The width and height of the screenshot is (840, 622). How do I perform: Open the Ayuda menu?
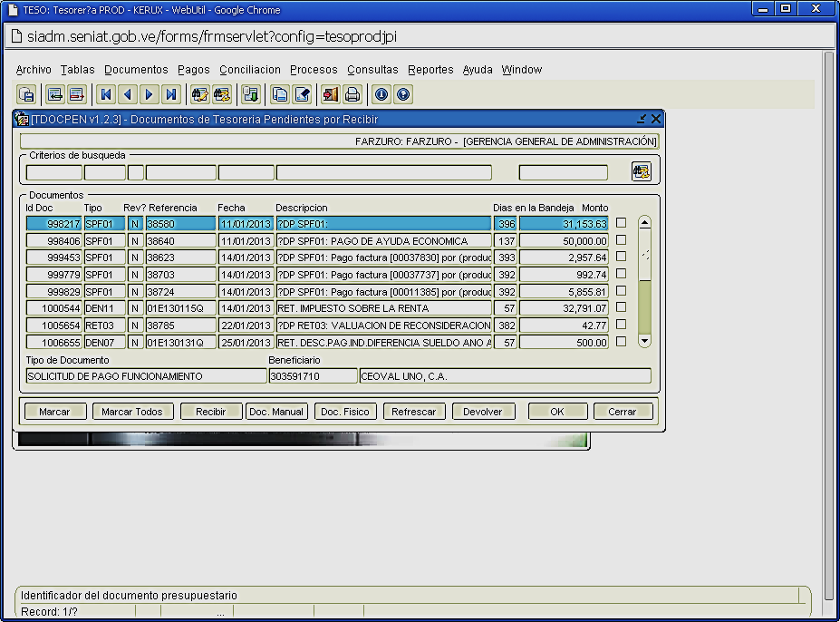coord(478,70)
